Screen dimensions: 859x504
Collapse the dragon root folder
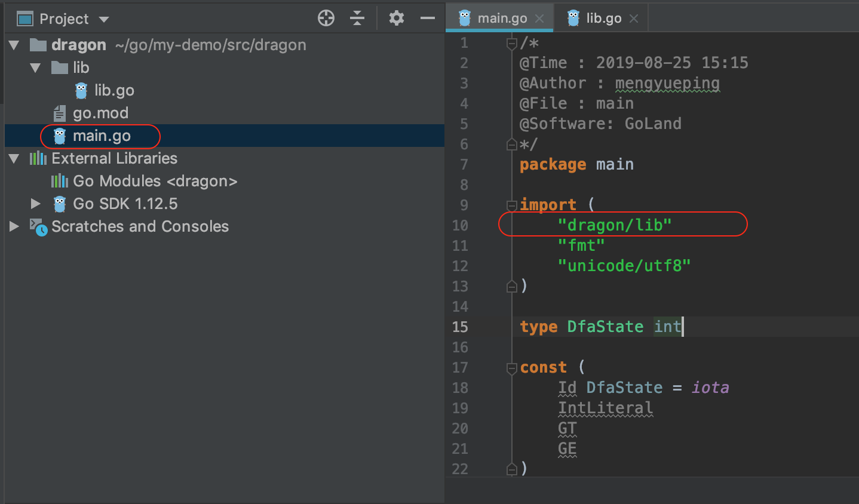click(14, 45)
